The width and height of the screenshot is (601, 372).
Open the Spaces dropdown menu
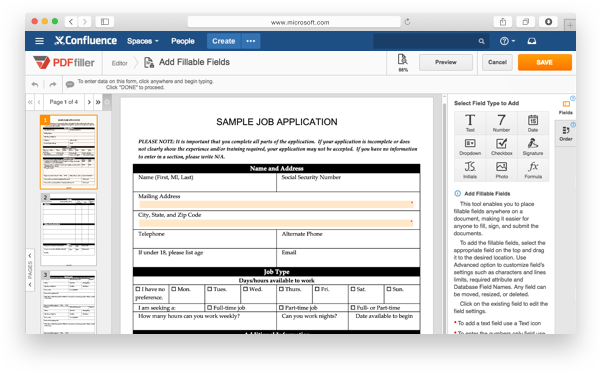[143, 41]
